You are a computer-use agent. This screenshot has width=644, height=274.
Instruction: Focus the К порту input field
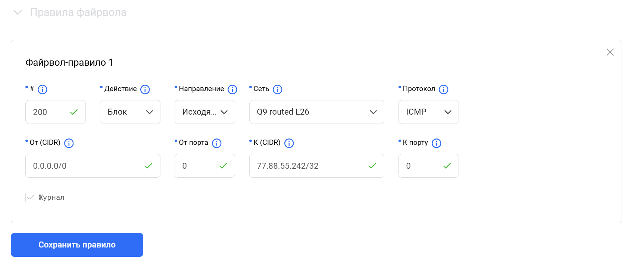[x=429, y=166]
